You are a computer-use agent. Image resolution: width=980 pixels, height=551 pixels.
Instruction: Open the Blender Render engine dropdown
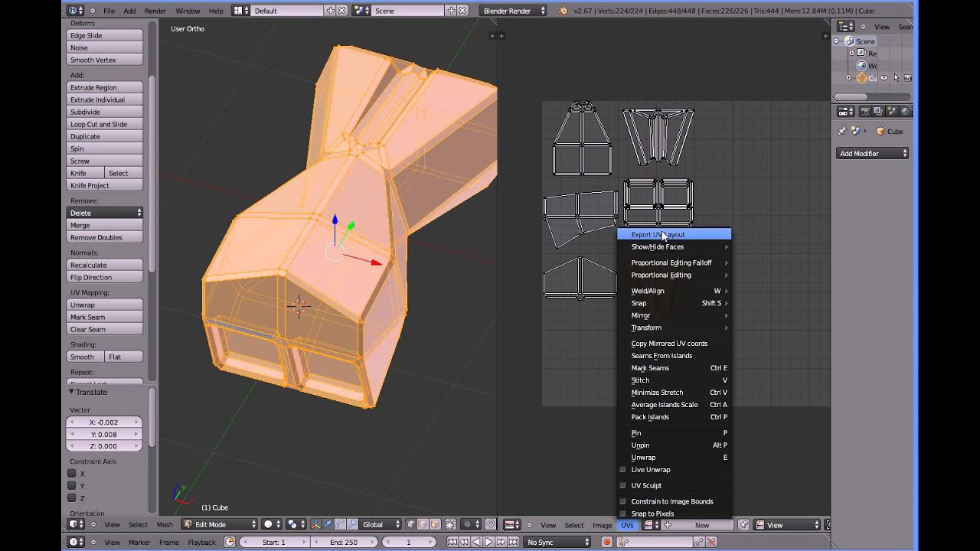(514, 11)
